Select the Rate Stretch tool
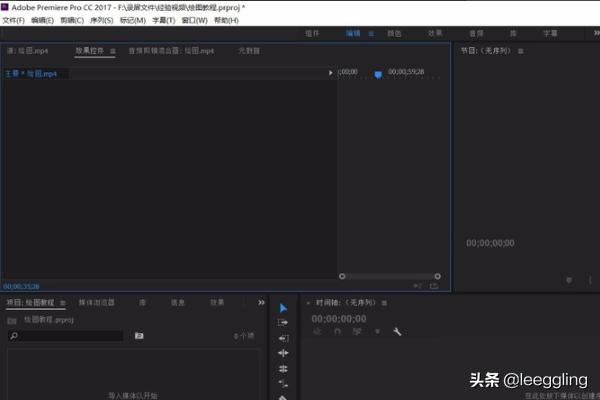Image resolution: width=600 pixels, height=400 pixels. pos(283,384)
